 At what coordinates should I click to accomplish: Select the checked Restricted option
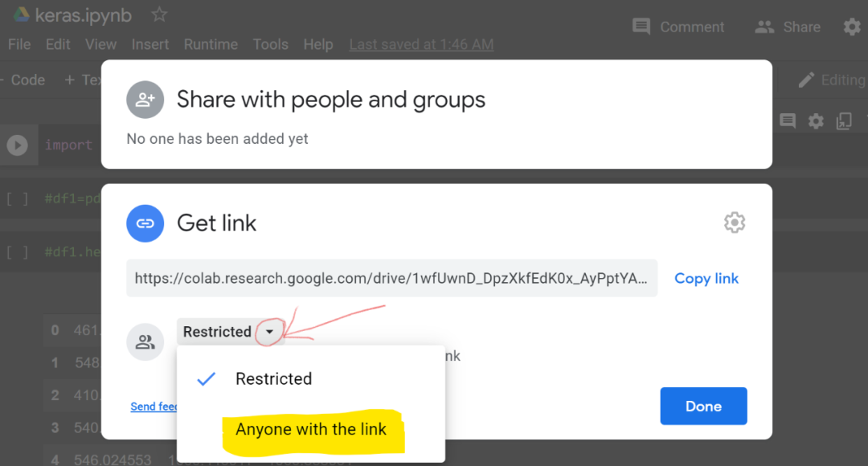(x=310, y=378)
